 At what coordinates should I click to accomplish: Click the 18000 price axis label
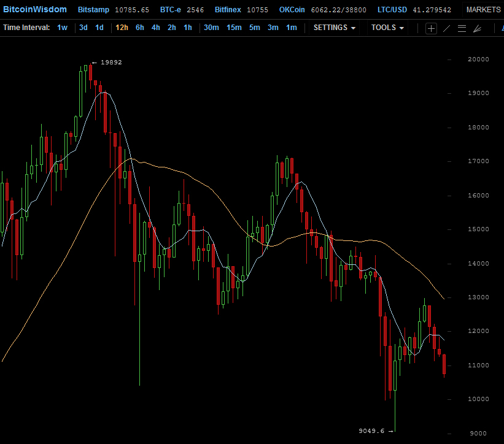(x=478, y=128)
